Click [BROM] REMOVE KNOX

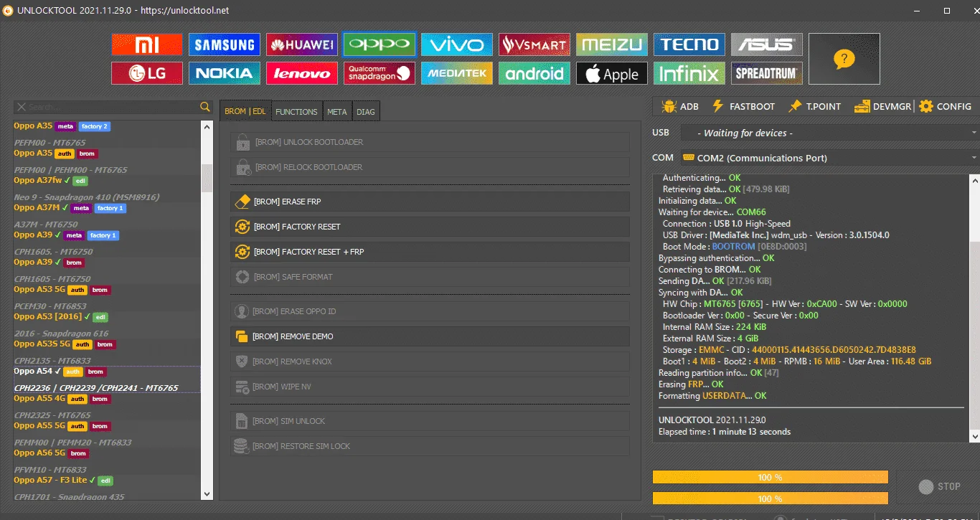(430, 361)
